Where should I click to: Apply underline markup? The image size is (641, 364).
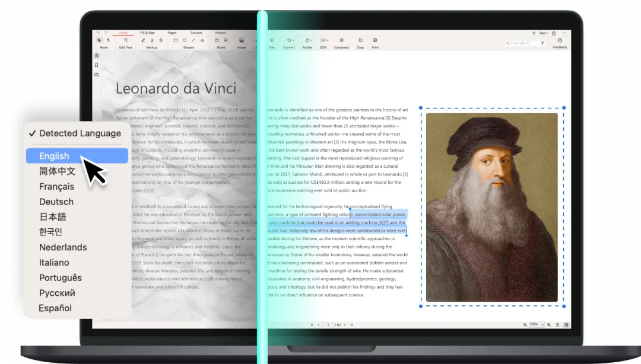click(x=152, y=40)
